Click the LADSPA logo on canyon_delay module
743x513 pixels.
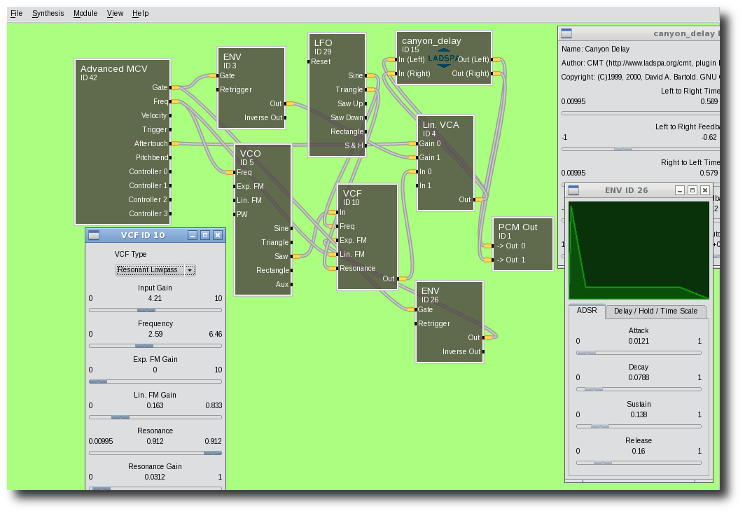pos(443,58)
